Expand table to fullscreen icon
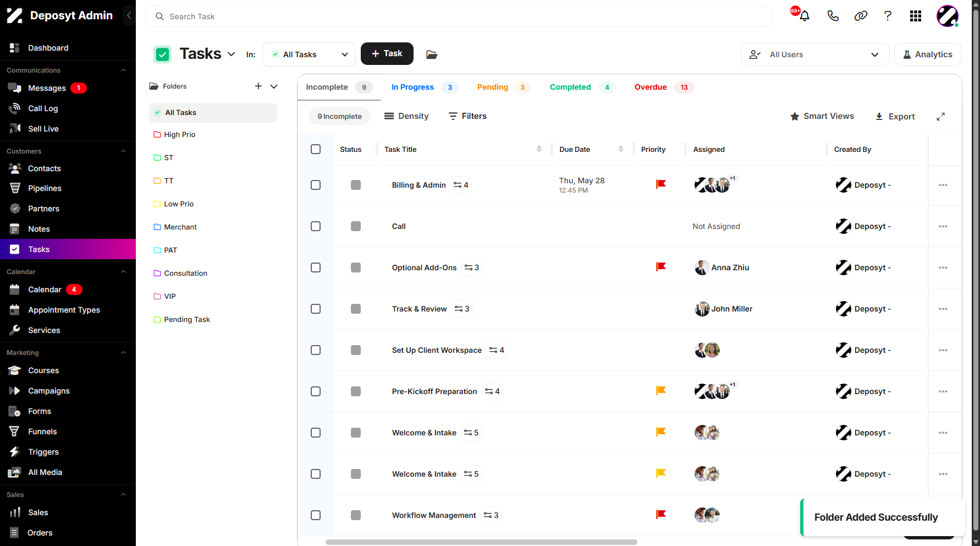 tap(941, 117)
